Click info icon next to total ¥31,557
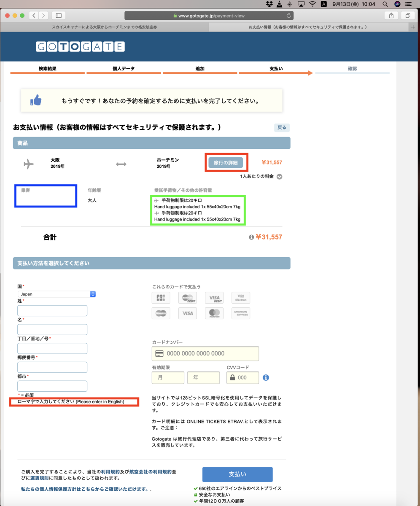The image size is (420, 506). 251,237
